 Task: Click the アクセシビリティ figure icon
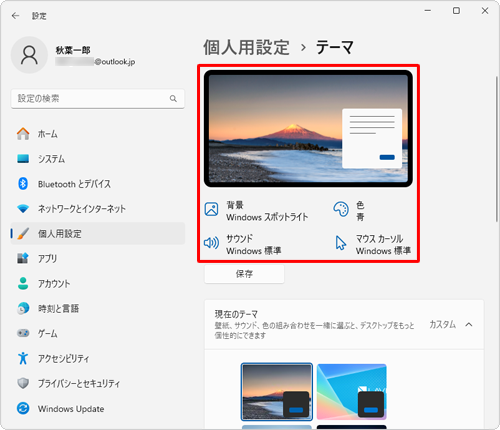[x=23, y=358]
